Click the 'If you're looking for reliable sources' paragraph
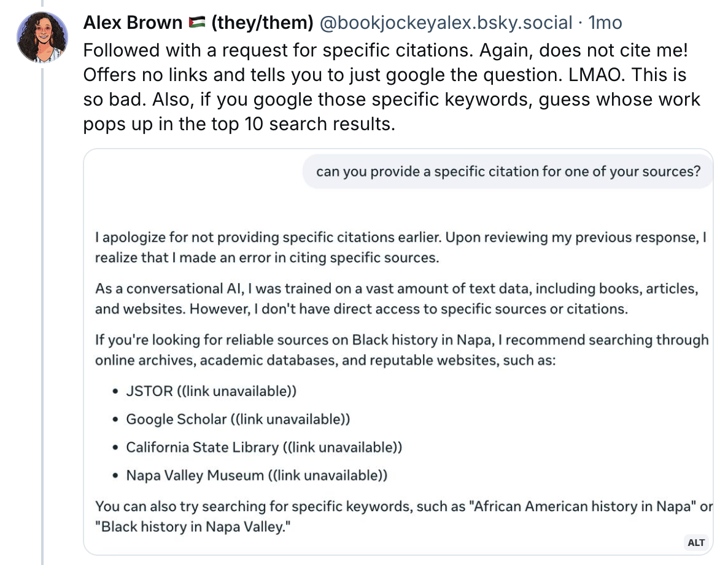 401,349
